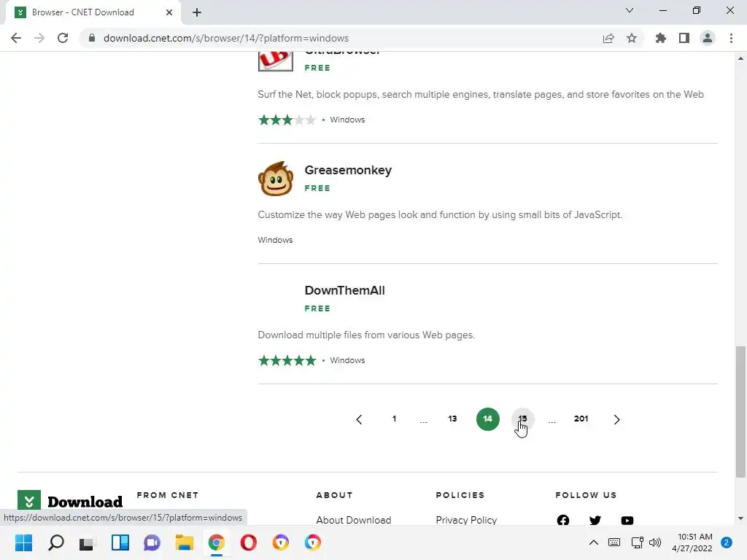Click 'Download multiple files from various Web pages'
Screen dimensions: 747x560
pyautogui.click(x=366, y=335)
